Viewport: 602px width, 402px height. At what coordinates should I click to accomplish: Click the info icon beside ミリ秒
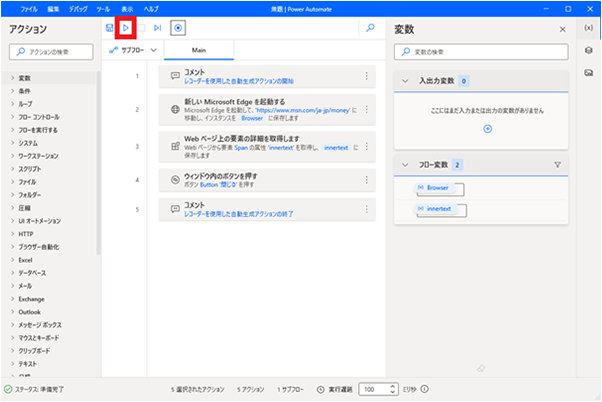click(424, 389)
